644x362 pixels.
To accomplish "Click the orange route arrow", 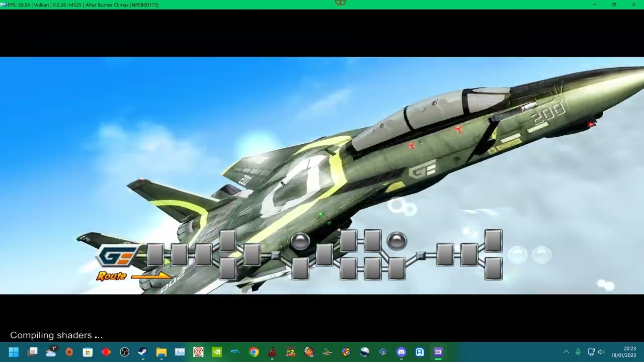I will (151, 276).
